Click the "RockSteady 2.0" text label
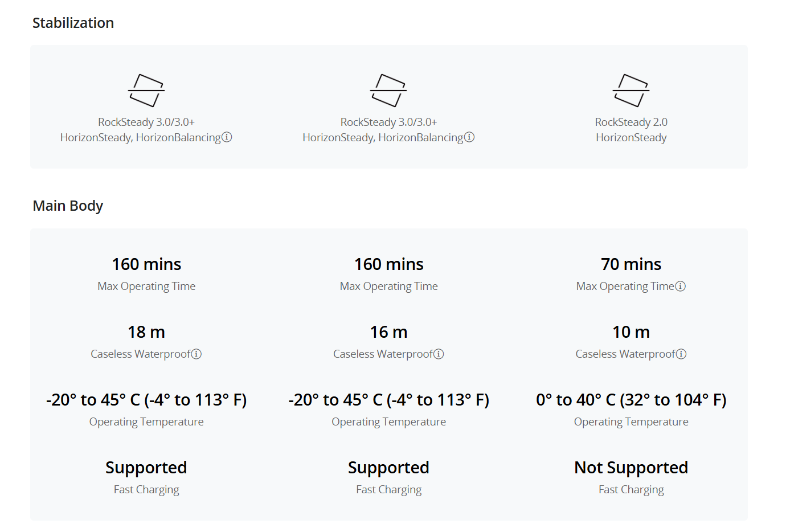This screenshot has width=786, height=532. (x=631, y=122)
